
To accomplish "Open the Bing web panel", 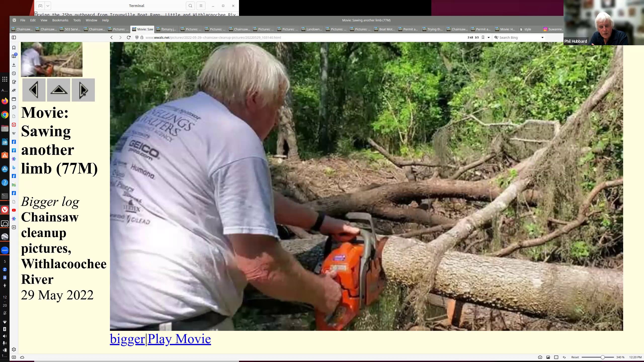I will pos(14,167).
